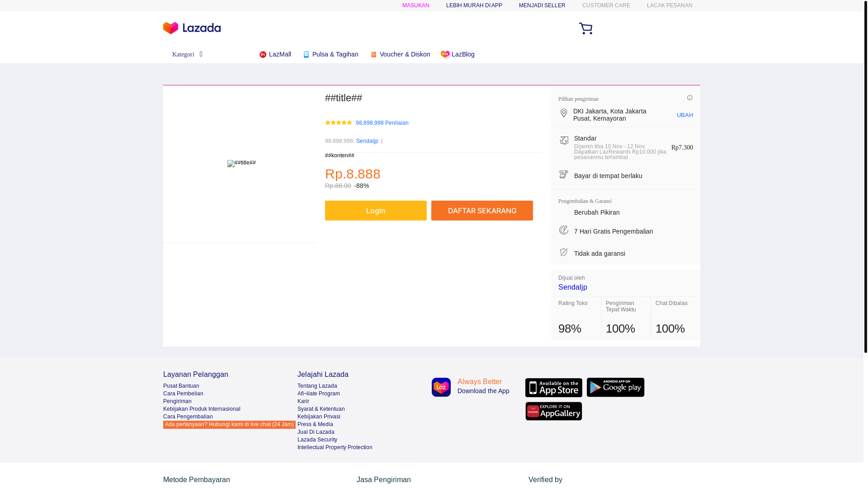
Task: Click the Always Better footer text
Action: click(480, 382)
